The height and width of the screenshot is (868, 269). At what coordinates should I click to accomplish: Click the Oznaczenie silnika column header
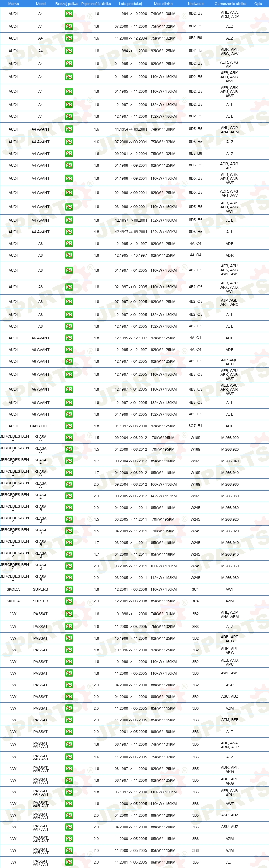230,4
